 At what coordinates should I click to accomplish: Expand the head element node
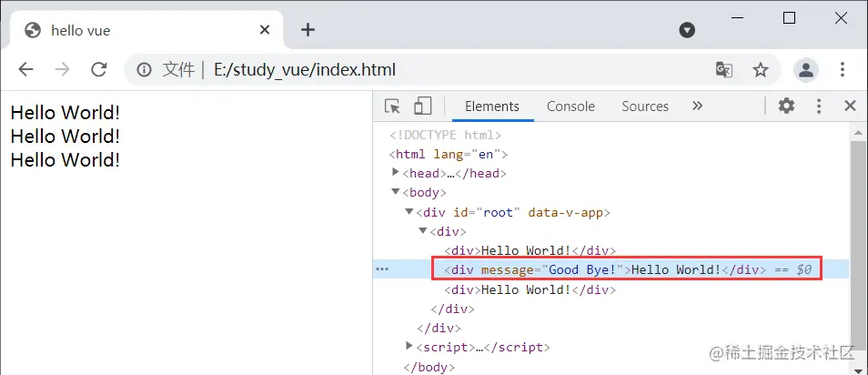395,172
